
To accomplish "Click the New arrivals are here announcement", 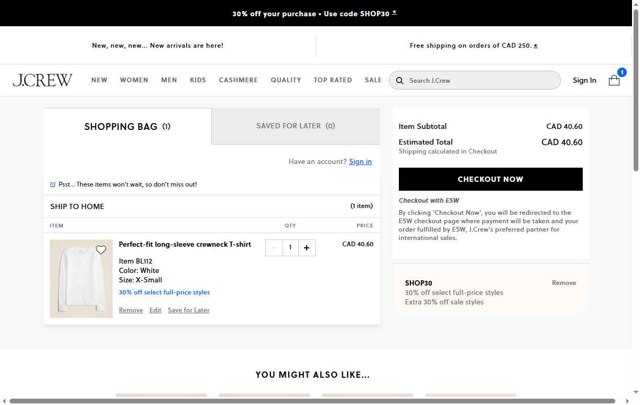I will tap(158, 45).
